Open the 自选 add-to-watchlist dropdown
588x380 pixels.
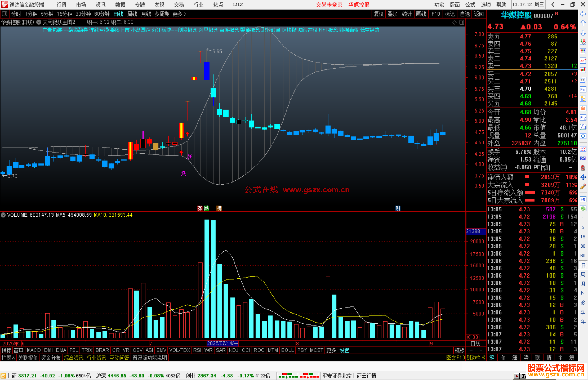tap(464, 14)
